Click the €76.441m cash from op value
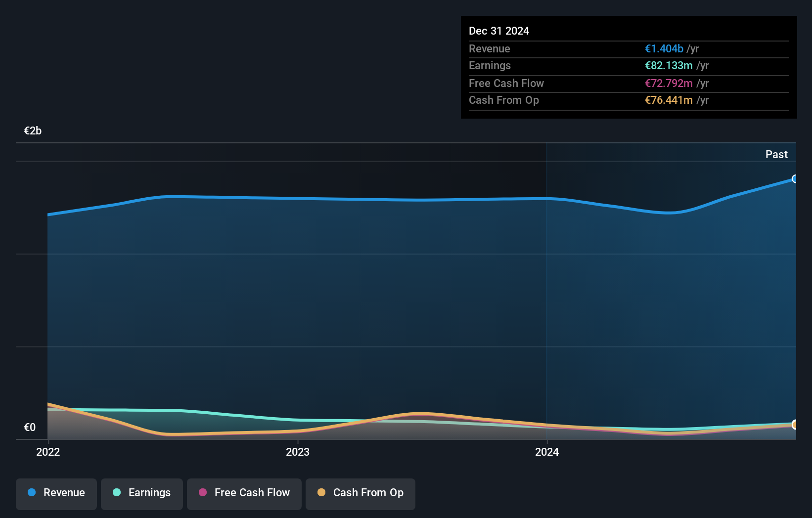Screen dimensions: 812x518 tap(669, 100)
